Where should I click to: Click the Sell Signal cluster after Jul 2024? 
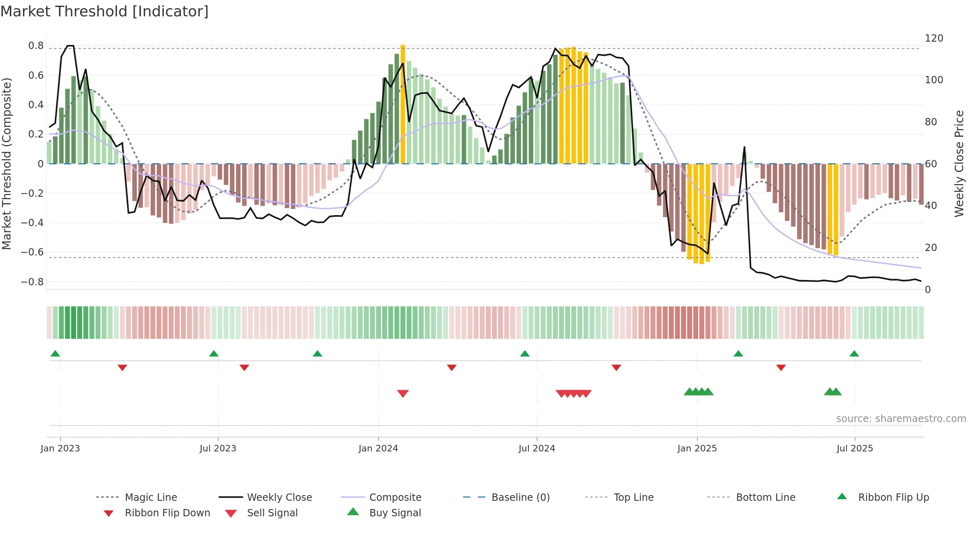pyautogui.click(x=574, y=393)
